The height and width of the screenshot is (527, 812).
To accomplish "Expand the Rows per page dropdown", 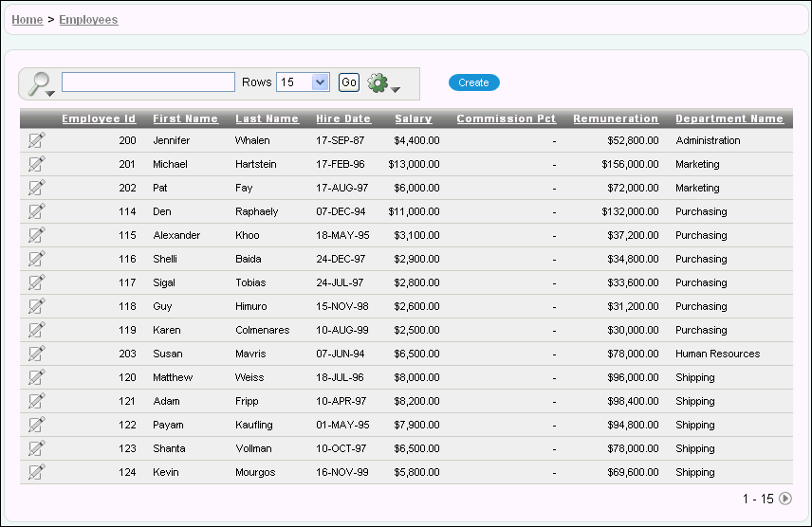I will (x=320, y=82).
